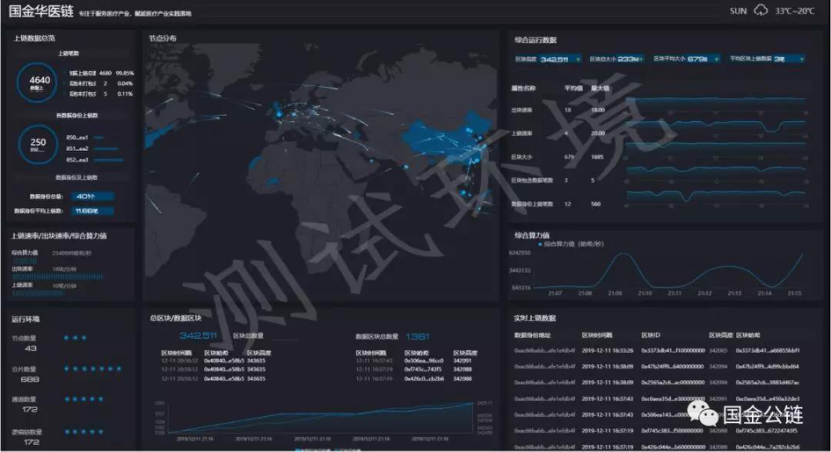
Task: Click the 250 circular gauge
Action: coord(40,144)
